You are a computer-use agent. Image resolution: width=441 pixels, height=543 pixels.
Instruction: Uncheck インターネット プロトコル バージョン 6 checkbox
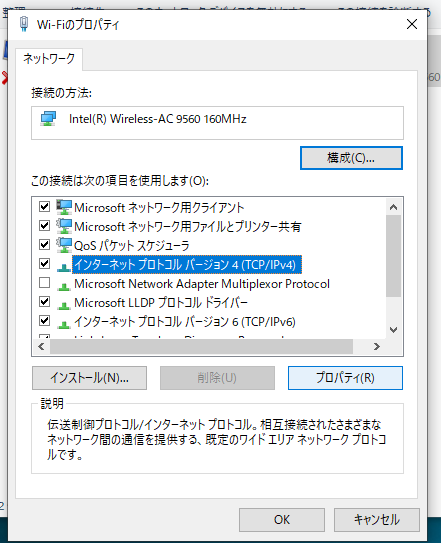coord(44,321)
